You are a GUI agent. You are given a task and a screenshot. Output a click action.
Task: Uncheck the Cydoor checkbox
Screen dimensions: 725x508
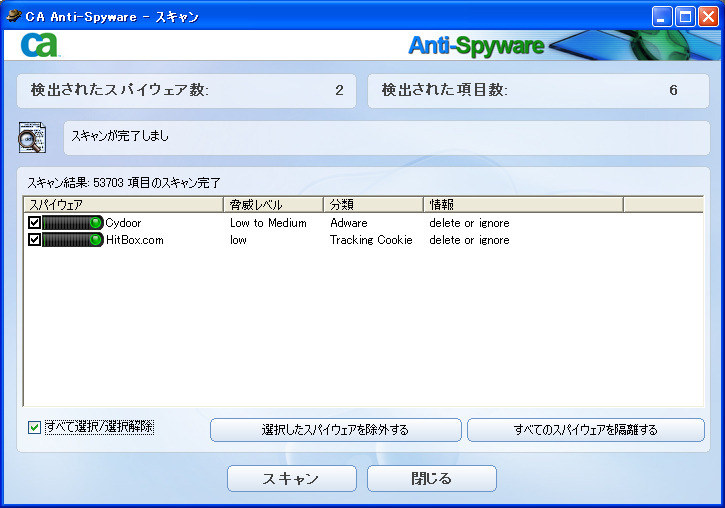[x=34, y=223]
